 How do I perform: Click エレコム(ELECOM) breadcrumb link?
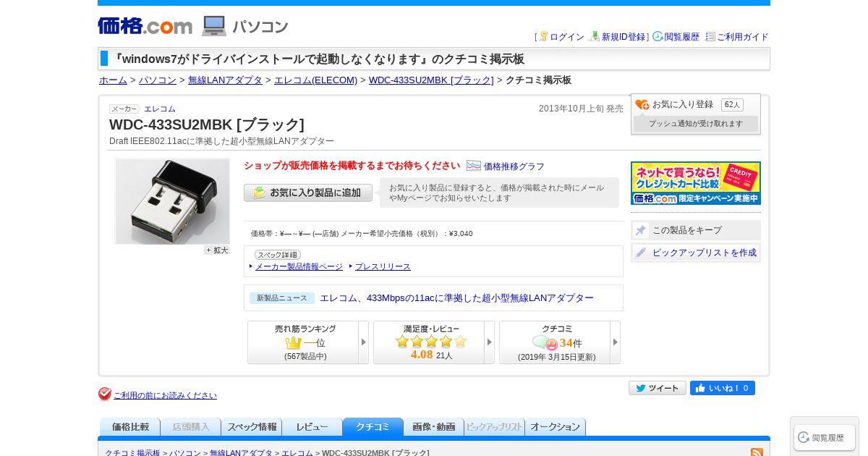315,80
